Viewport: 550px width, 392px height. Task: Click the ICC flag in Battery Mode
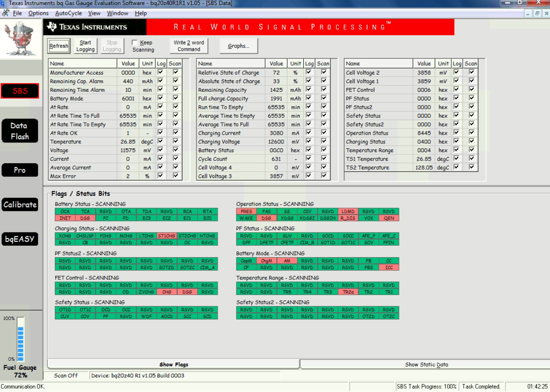389,267
